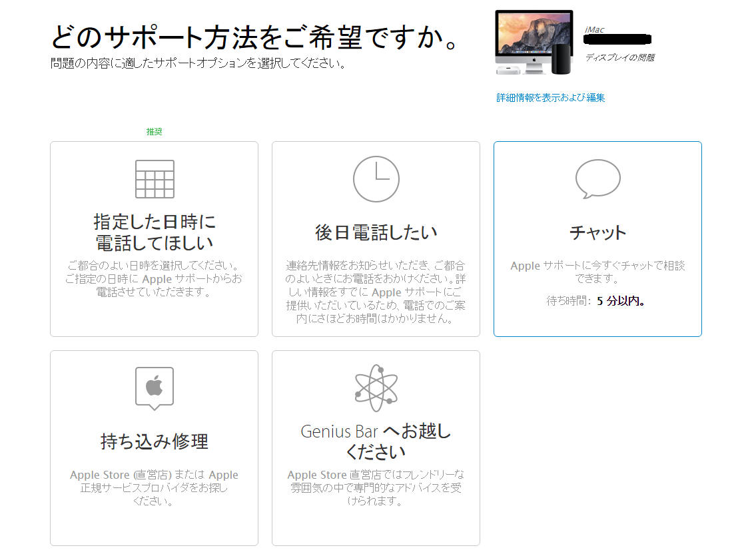
Task: Choose the チャット option heading
Action: pos(597,233)
